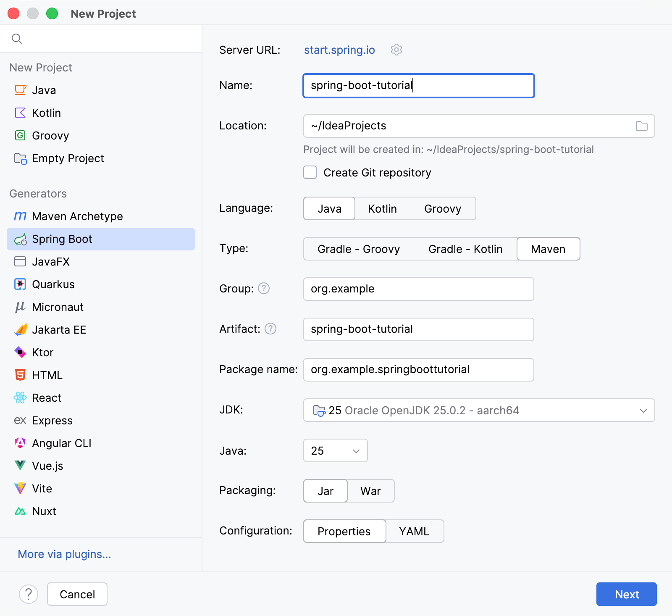Open the Maven Archetype generator
Image resolution: width=672 pixels, height=616 pixels.
78,216
